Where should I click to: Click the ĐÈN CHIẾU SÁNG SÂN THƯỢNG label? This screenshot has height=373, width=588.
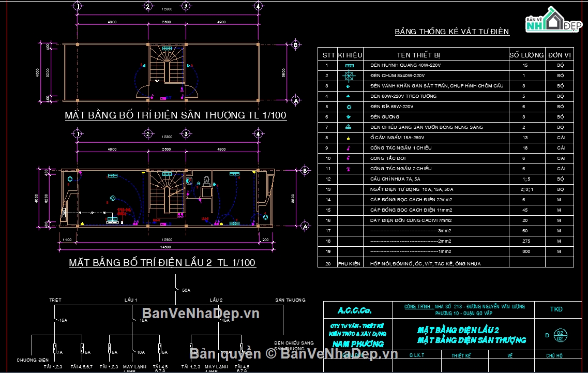[294, 346]
